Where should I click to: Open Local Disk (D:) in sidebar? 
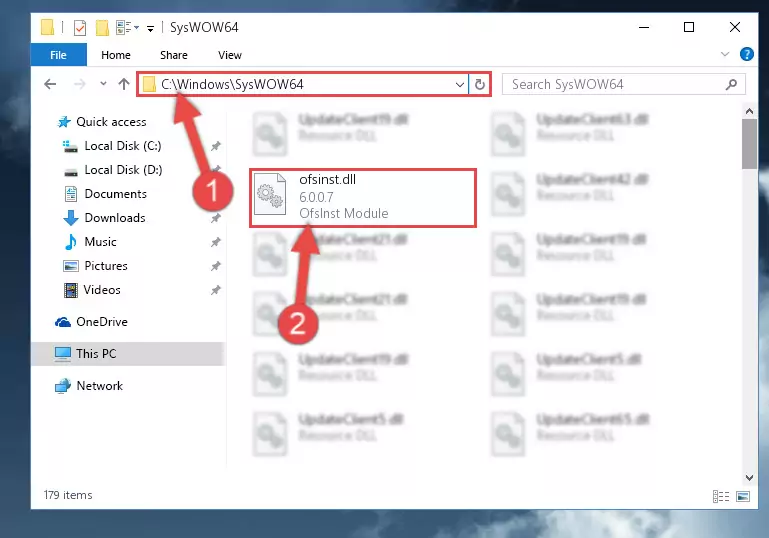point(123,170)
